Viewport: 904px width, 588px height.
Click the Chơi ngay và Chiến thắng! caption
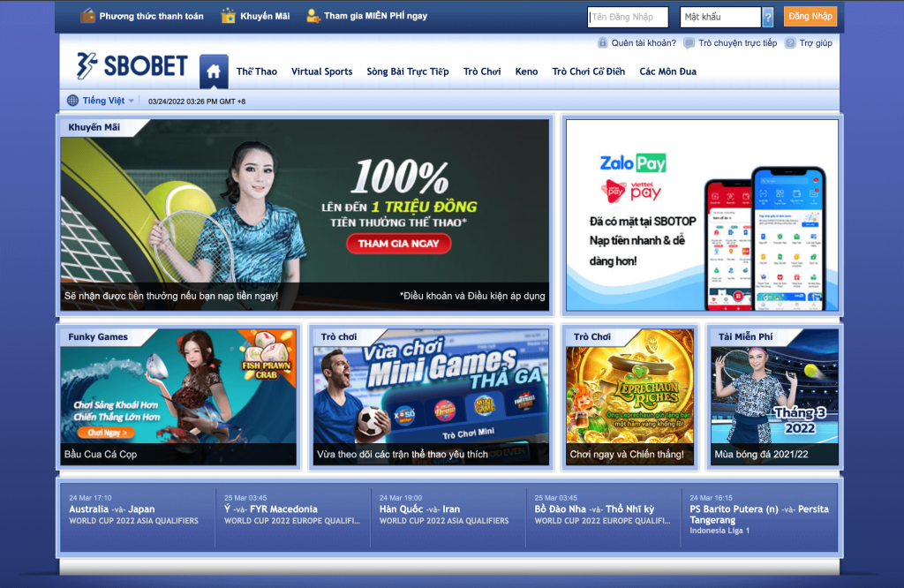627,455
